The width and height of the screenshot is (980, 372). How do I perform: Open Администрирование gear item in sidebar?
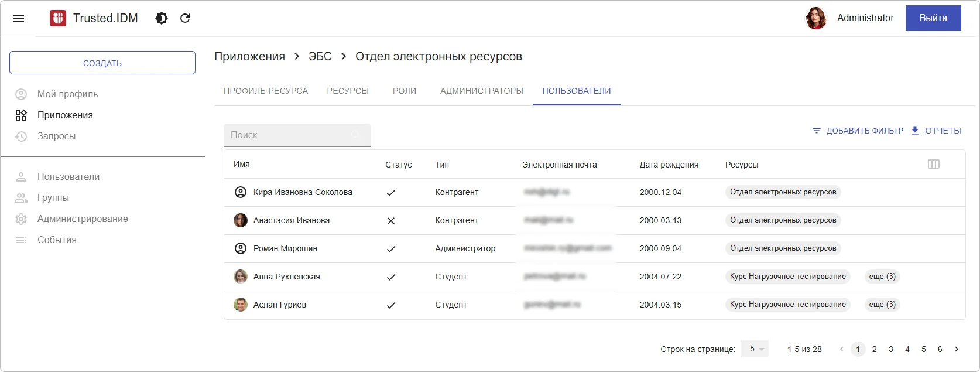(82, 219)
